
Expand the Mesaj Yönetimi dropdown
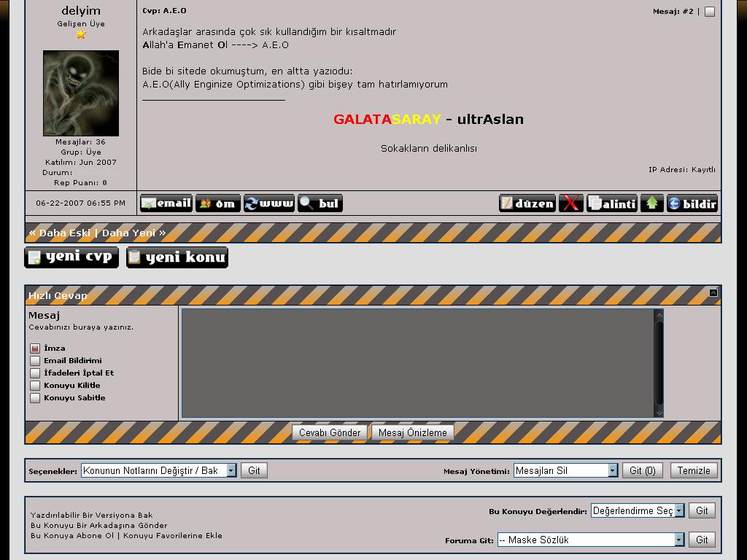(x=566, y=471)
